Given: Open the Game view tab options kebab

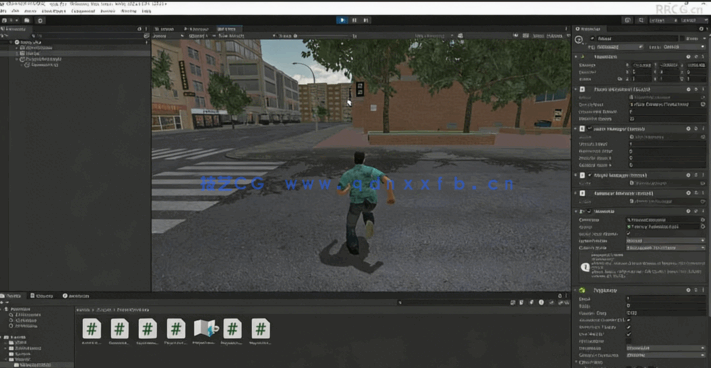Looking at the screenshot, I should (x=566, y=29).
